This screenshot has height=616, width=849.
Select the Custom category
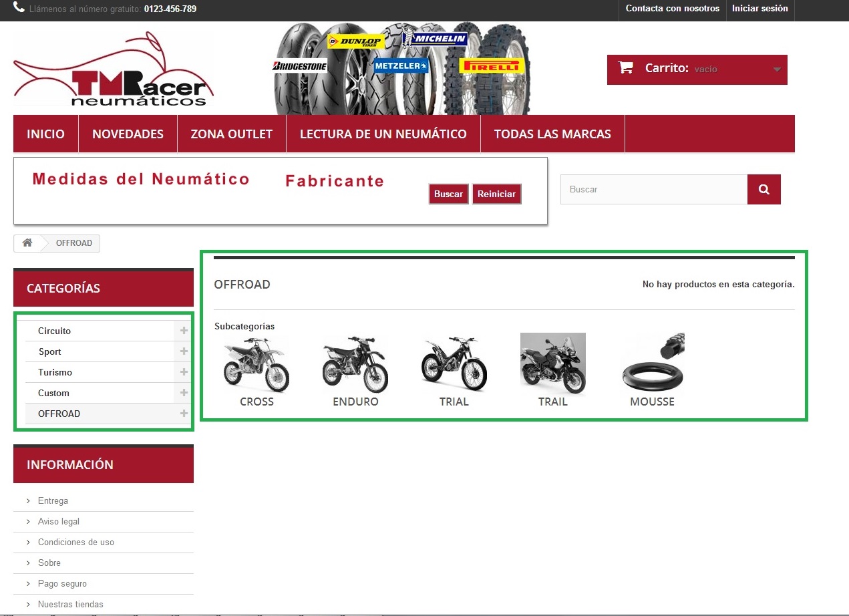pos(53,393)
